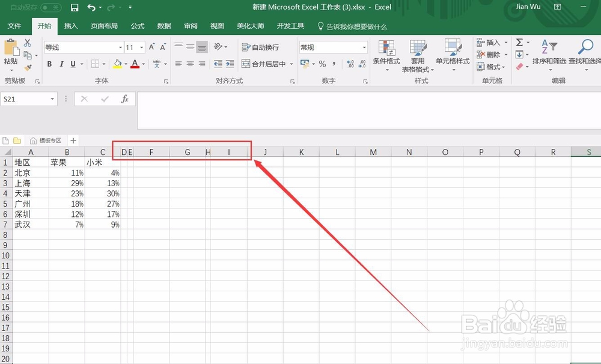Switch to the 视图 View tab
The height and width of the screenshot is (364, 601).
[x=217, y=26]
